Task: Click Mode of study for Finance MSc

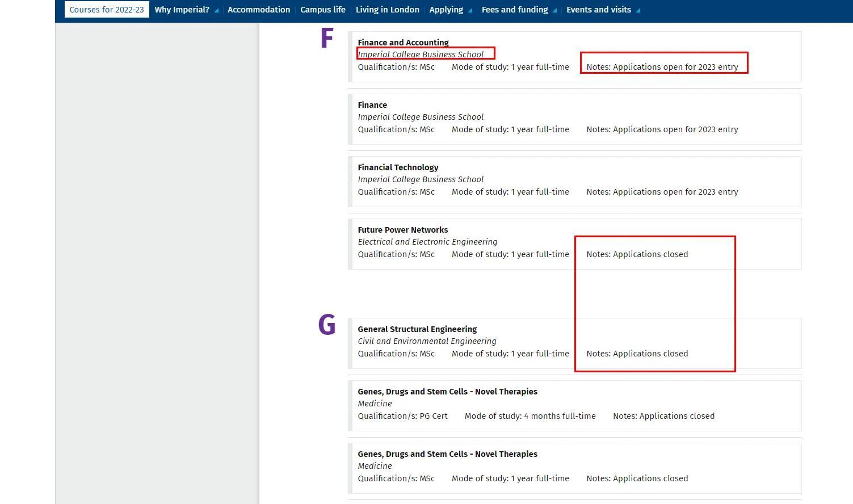Action: coord(510,129)
